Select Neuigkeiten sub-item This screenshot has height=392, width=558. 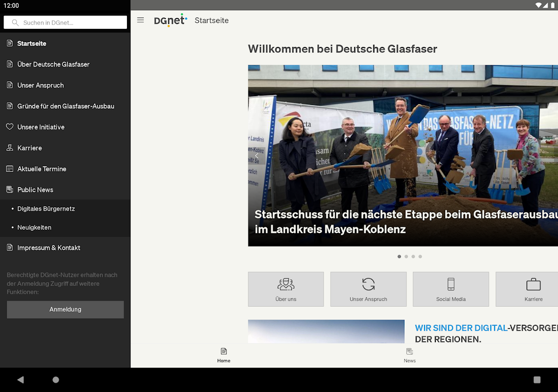point(65,227)
